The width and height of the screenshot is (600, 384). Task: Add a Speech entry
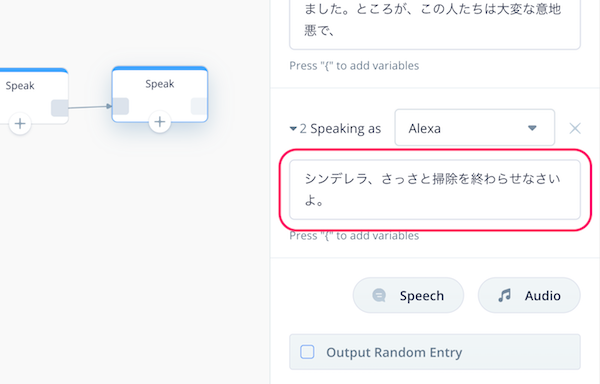pyautogui.click(x=408, y=295)
